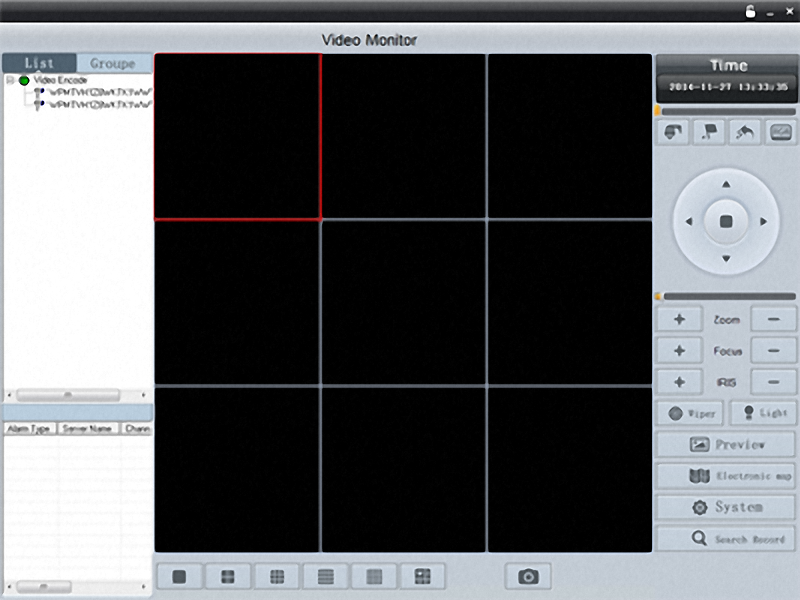This screenshot has height=600, width=800.
Task: Click the device list scroll-right arrow
Action: click(x=144, y=395)
